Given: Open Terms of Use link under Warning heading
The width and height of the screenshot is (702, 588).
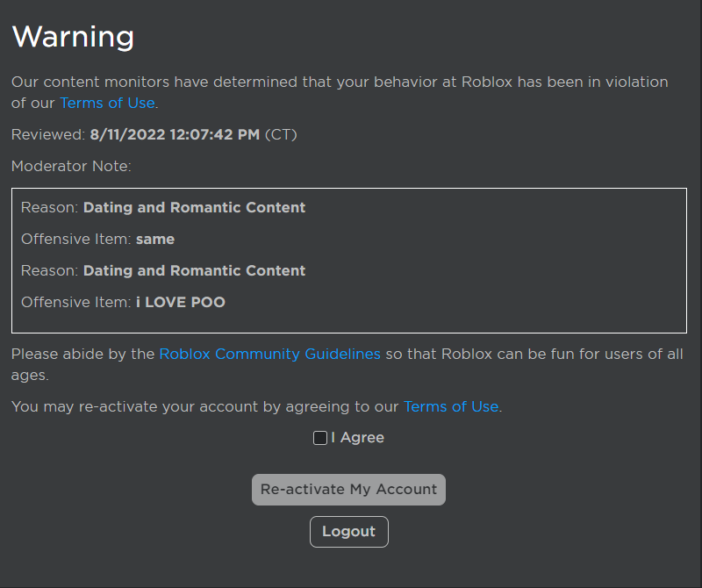Looking at the screenshot, I should click(x=107, y=103).
